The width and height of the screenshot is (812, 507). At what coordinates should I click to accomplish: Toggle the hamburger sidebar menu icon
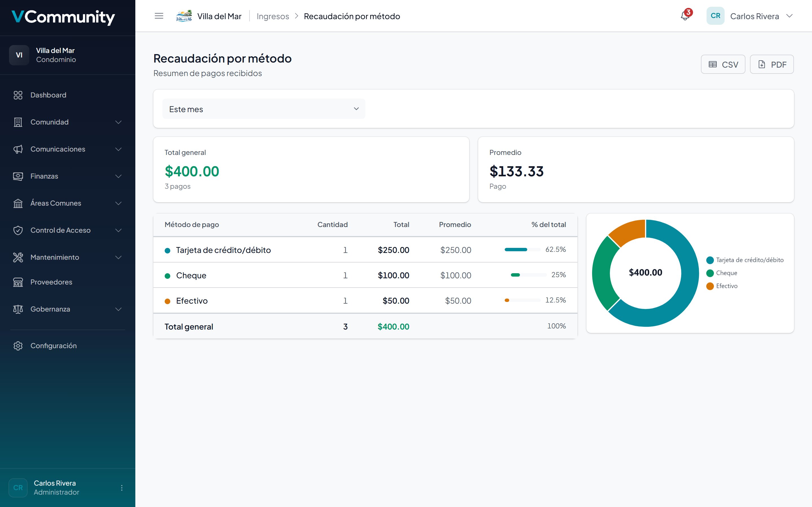click(159, 16)
